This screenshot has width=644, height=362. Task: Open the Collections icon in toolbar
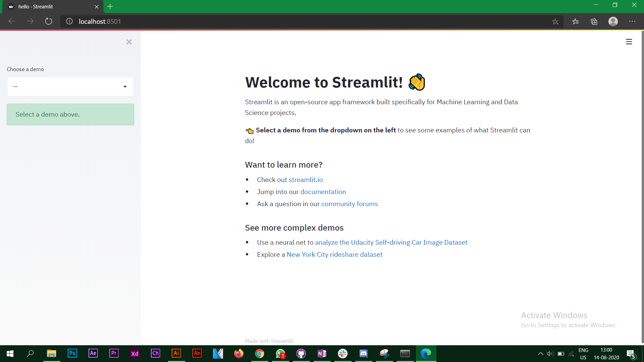coord(594,21)
